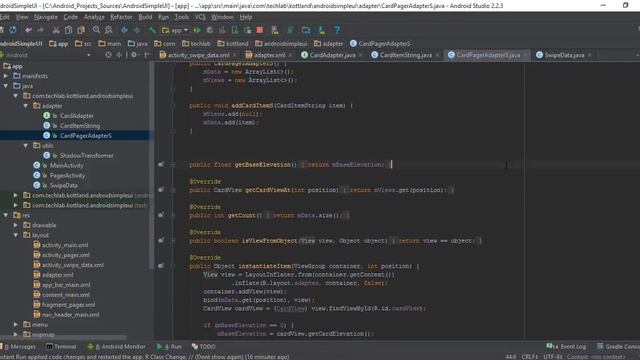The image size is (640, 360).
Task: Click the Help question mark icon
Action: (x=337, y=30)
